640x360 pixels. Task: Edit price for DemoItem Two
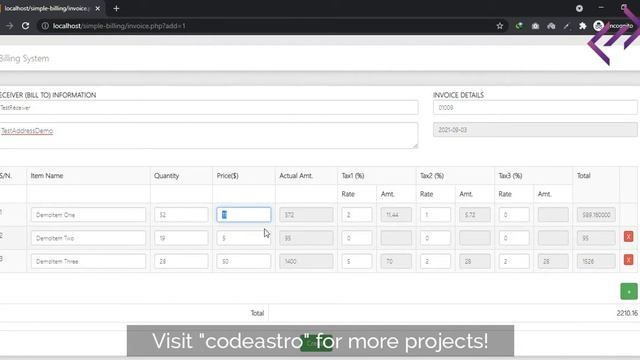(x=244, y=238)
